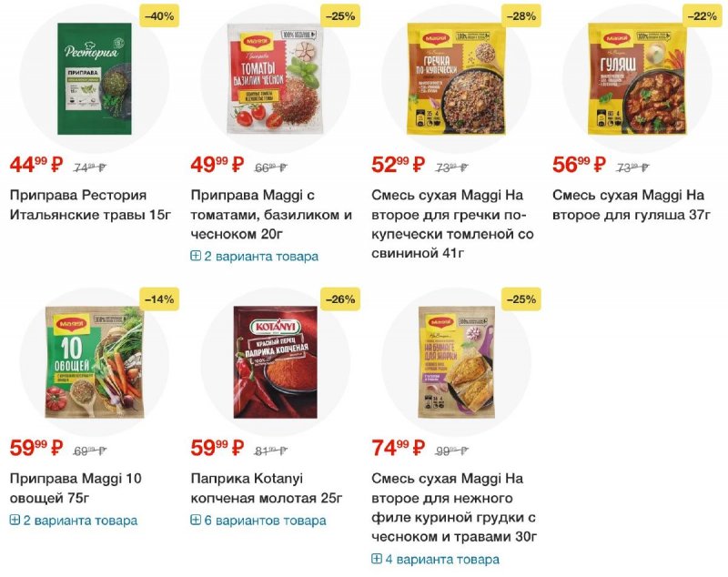Click the –22% discount badge on гуляш
Screen dimensions: 728x577
pos(702,16)
